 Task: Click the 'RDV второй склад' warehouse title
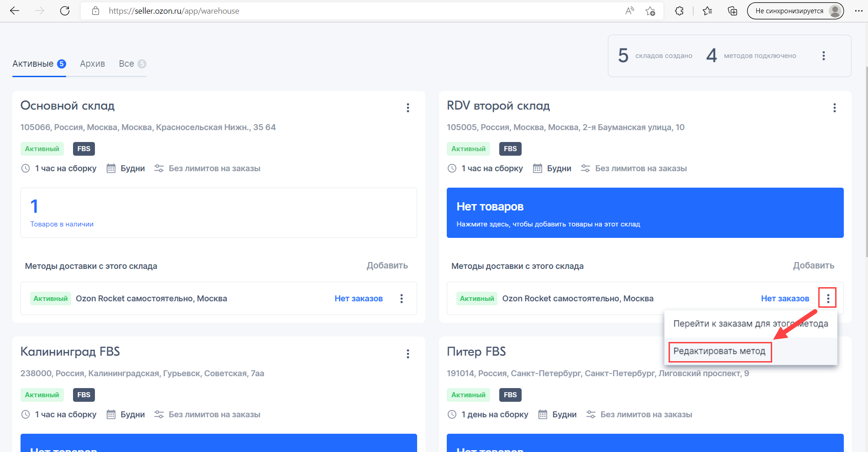pos(498,106)
